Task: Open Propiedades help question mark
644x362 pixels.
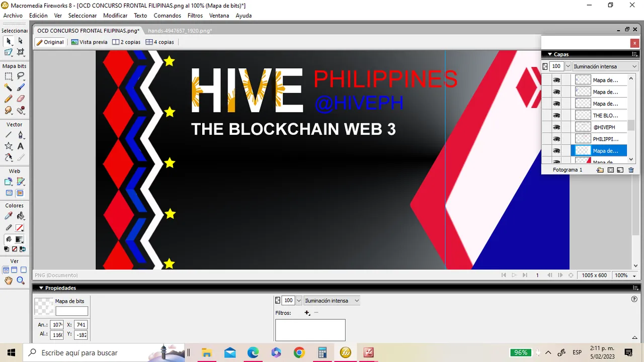Action: tap(634, 299)
